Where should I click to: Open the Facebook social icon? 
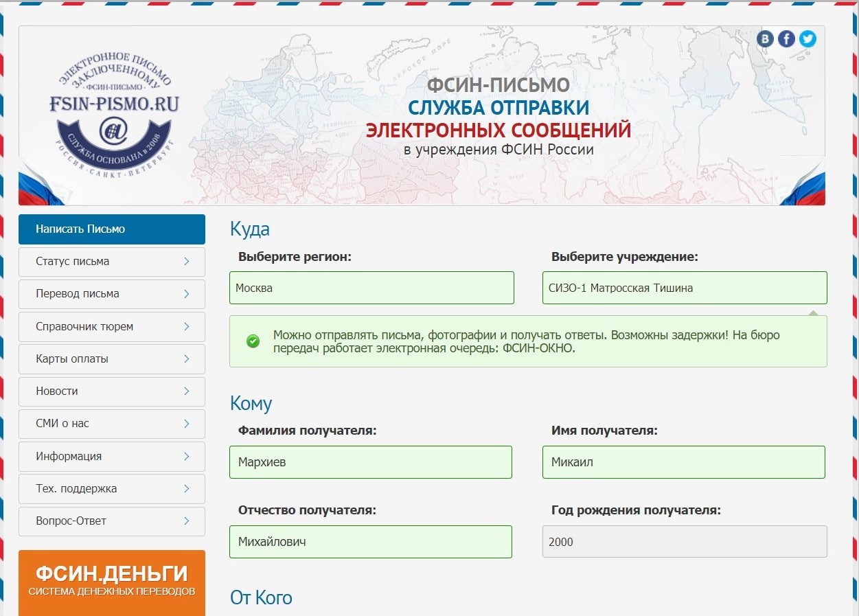point(786,38)
